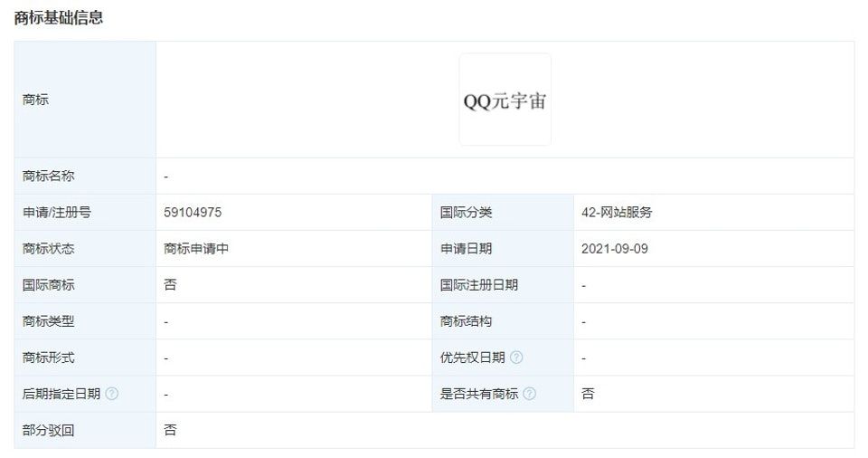Select the application number 59104975
This screenshot has width=868, height=458.
193,213
